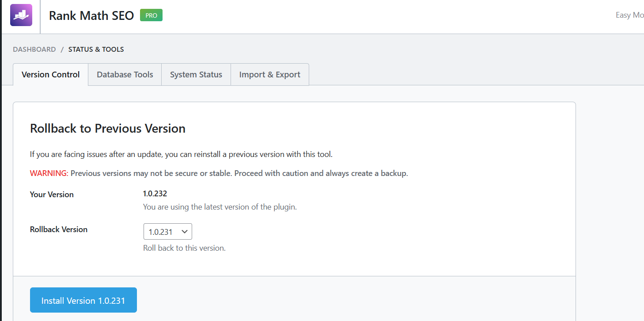Click the red WARNING label
The image size is (644, 321).
[x=49, y=173]
